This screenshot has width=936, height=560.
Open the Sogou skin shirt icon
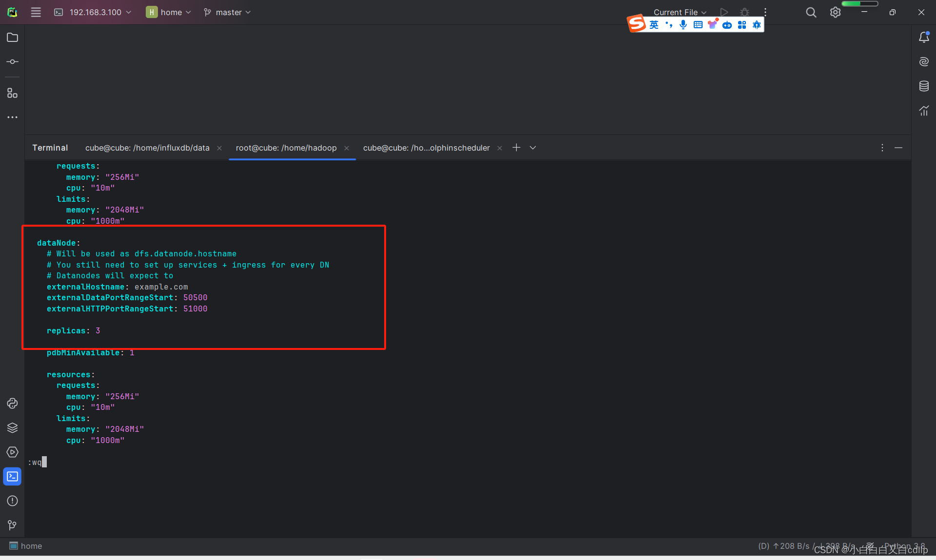click(712, 24)
